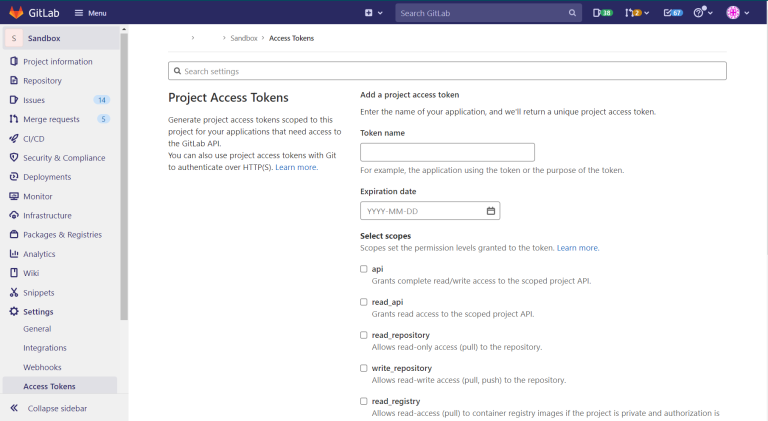Click the CI/CD rocket icon in sidebar
This screenshot has height=421, width=768.
[14, 139]
